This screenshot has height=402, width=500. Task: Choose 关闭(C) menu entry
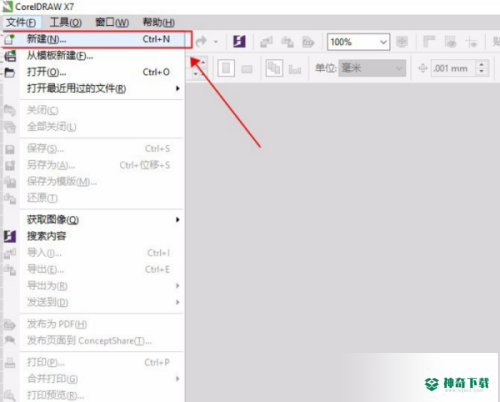[93, 110]
